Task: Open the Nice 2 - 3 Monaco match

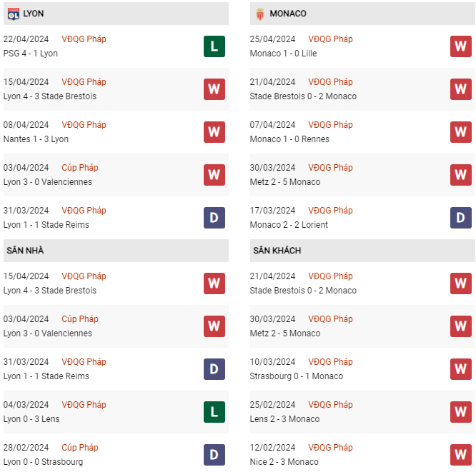Action: 285,462
